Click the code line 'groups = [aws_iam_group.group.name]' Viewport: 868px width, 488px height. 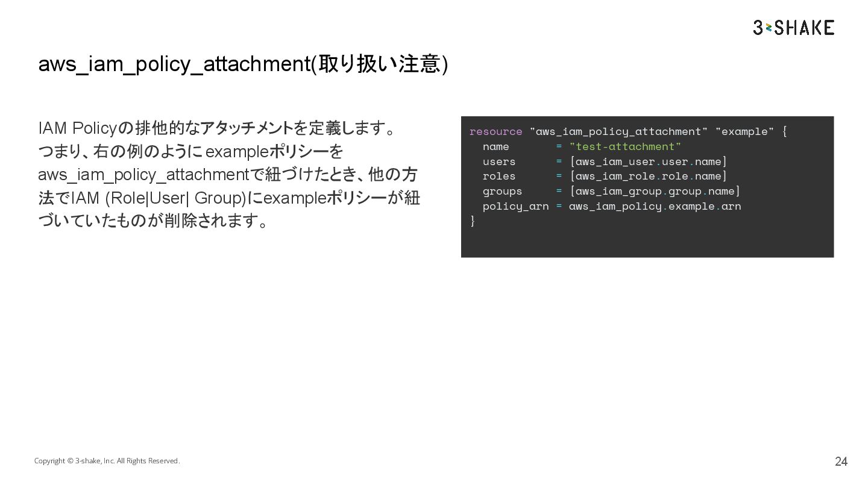pyautogui.click(x=611, y=191)
